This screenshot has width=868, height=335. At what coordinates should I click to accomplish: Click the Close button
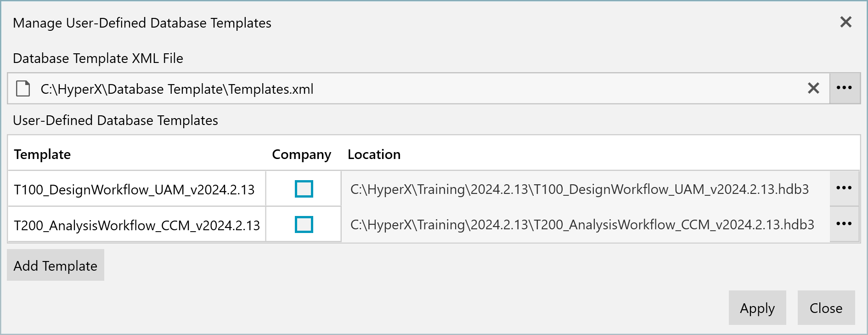(826, 308)
